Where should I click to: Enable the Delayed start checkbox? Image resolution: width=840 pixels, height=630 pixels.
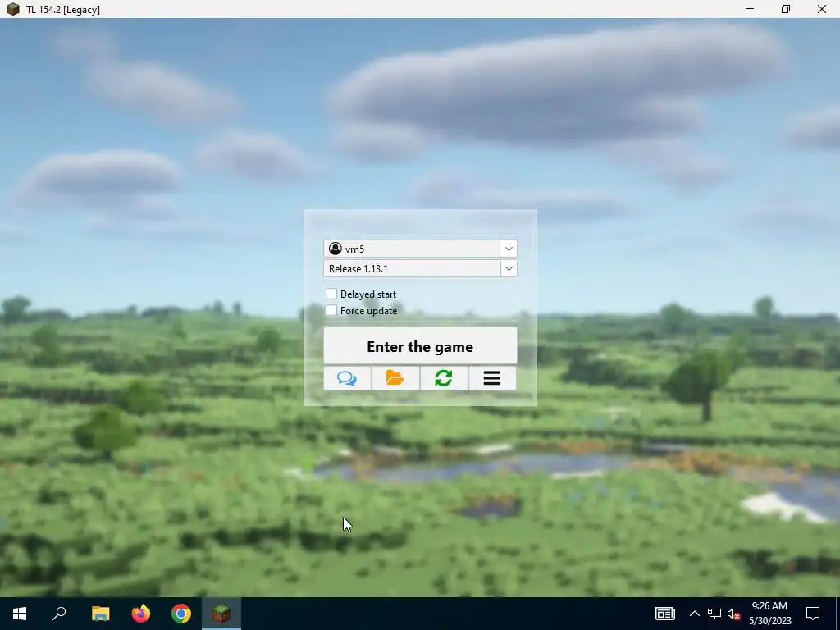click(331, 294)
